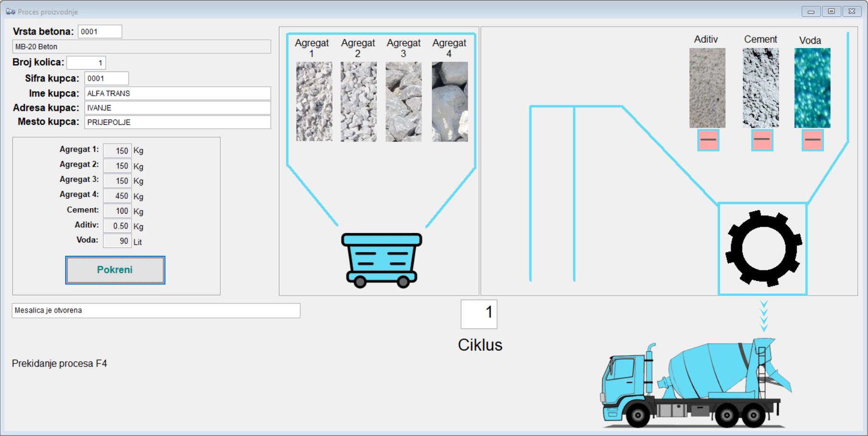Select the Agregat 4 rock thumbnail
The width and height of the screenshot is (868, 436).
449,101
